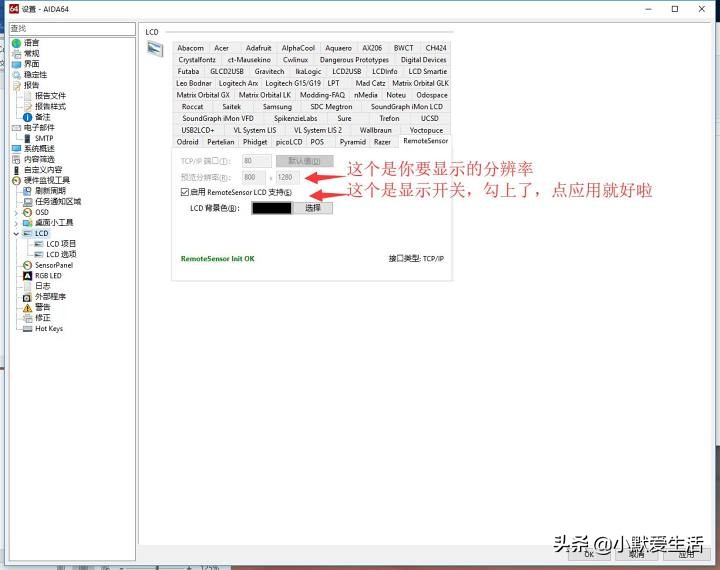Open the RGB LED icon
The width and height of the screenshot is (720, 570).
[28, 276]
